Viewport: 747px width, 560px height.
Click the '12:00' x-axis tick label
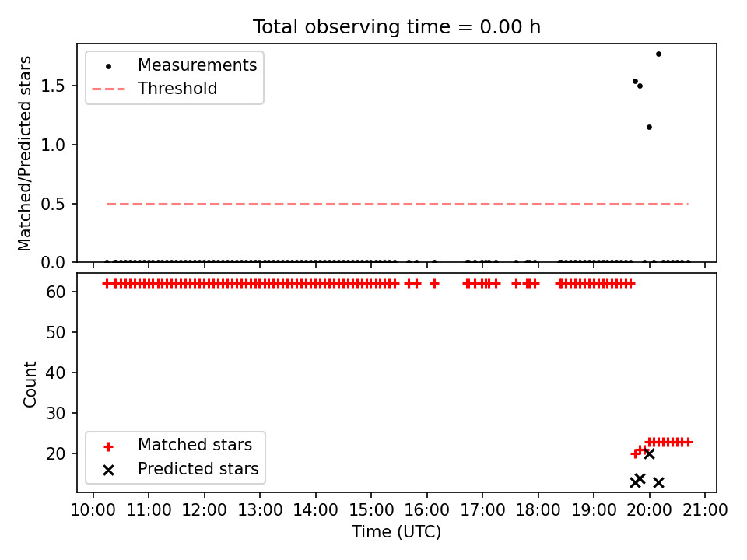205,510
